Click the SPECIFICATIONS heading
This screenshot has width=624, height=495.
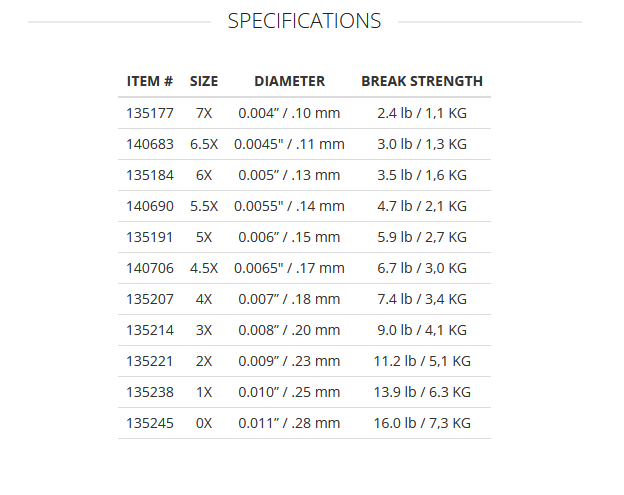[304, 21]
